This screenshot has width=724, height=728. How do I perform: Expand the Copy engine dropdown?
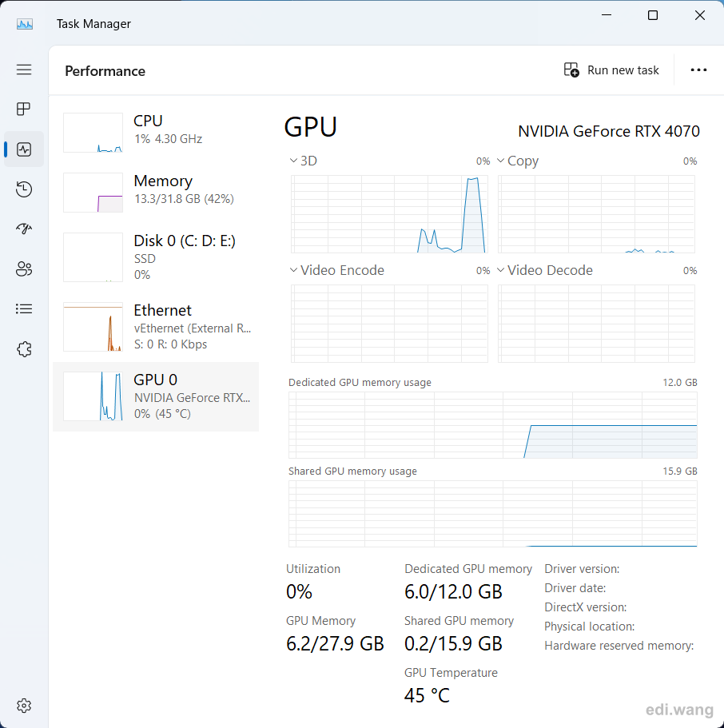point(518,161)
